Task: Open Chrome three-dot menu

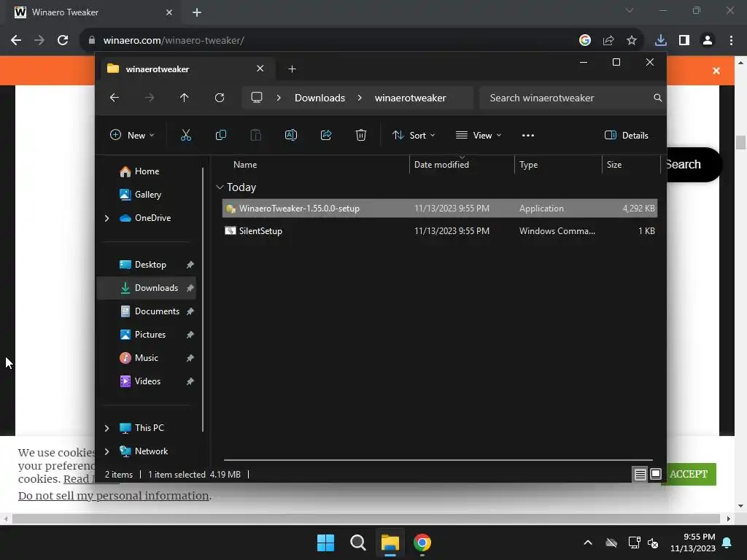Action: click(x=731, y=41)
